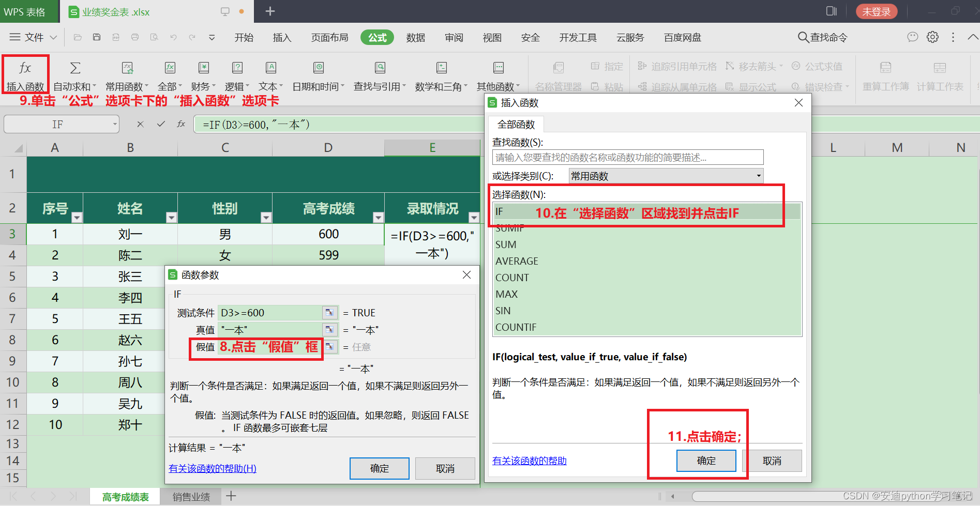Switch to the 插入 ribbon tab
The width and height of the screenshot is (980, 506).
click(x=282, y=38)
